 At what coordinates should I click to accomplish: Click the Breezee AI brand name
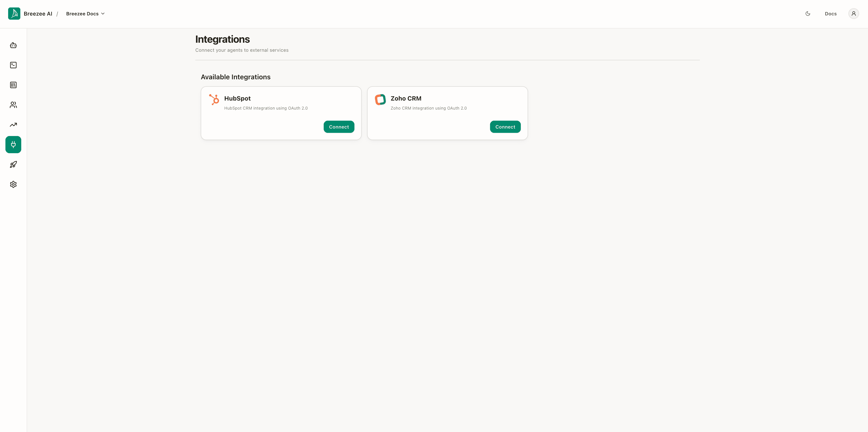tap(38, 14)
